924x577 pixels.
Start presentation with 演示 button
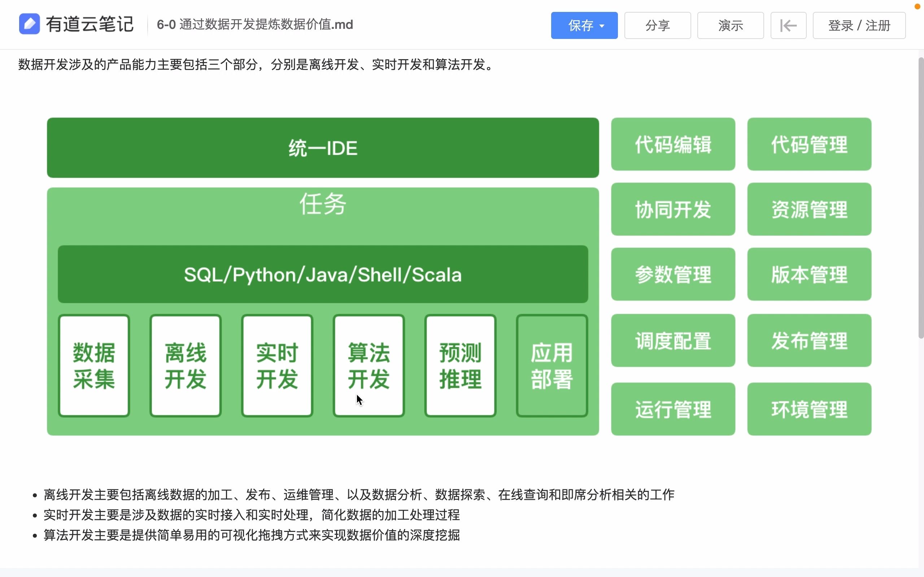(730, 26)
